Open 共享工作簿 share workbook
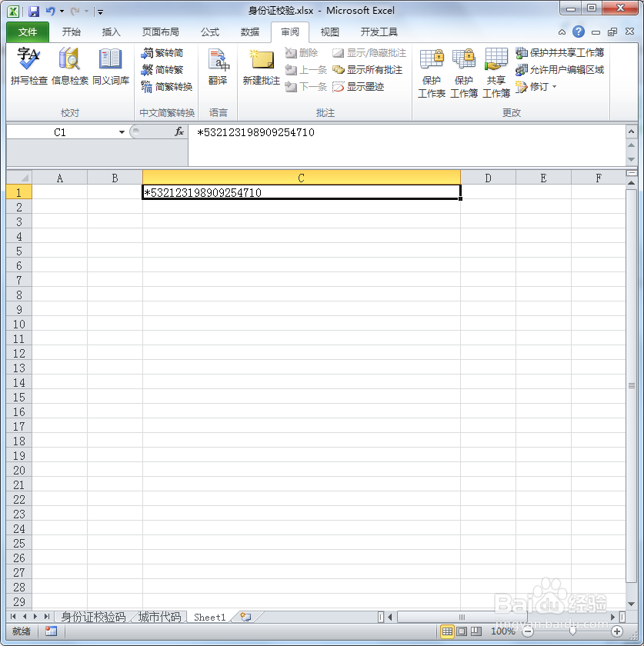 pyautogui.click(x=496, y=73)
